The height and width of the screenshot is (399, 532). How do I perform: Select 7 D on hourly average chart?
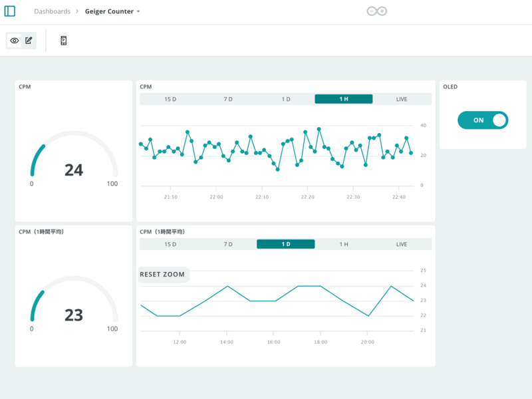click(x=228, y=244)
